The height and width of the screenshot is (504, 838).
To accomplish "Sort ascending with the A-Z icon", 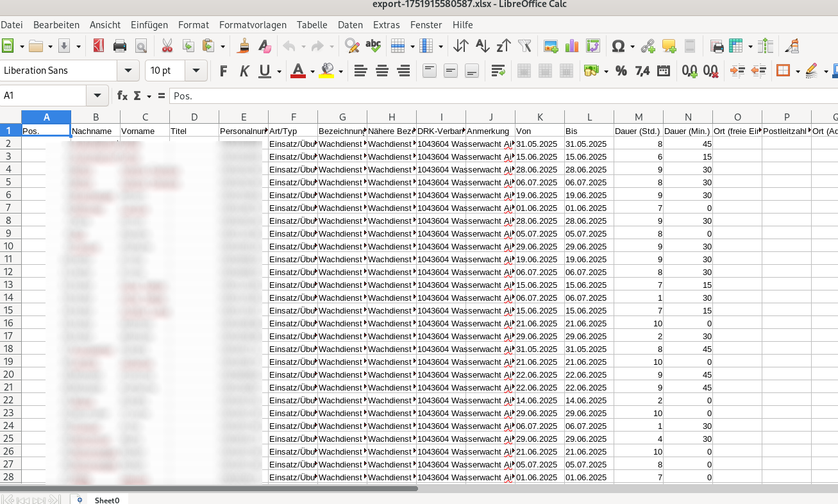I will click(482, 46).
